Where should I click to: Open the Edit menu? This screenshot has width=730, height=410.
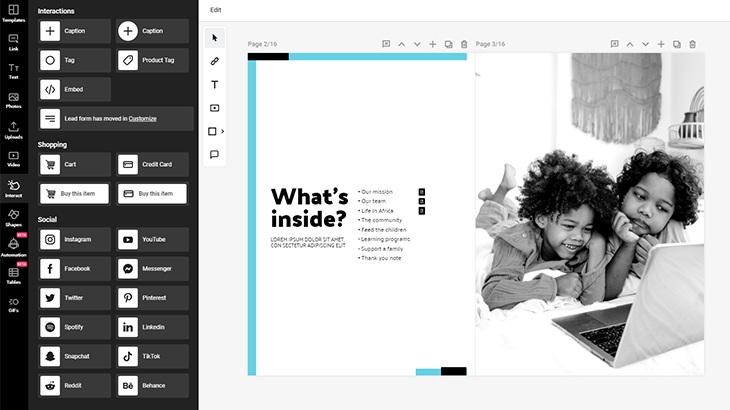coord(216,10)
